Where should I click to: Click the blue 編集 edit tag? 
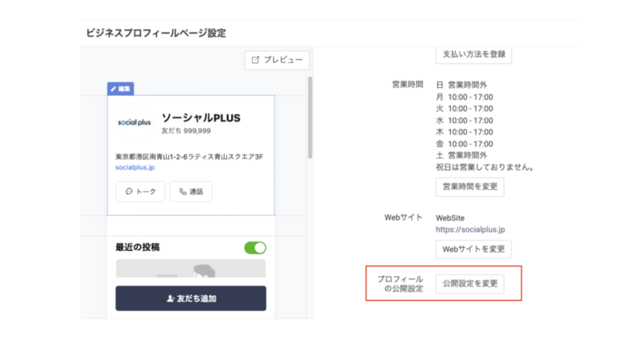120,89
